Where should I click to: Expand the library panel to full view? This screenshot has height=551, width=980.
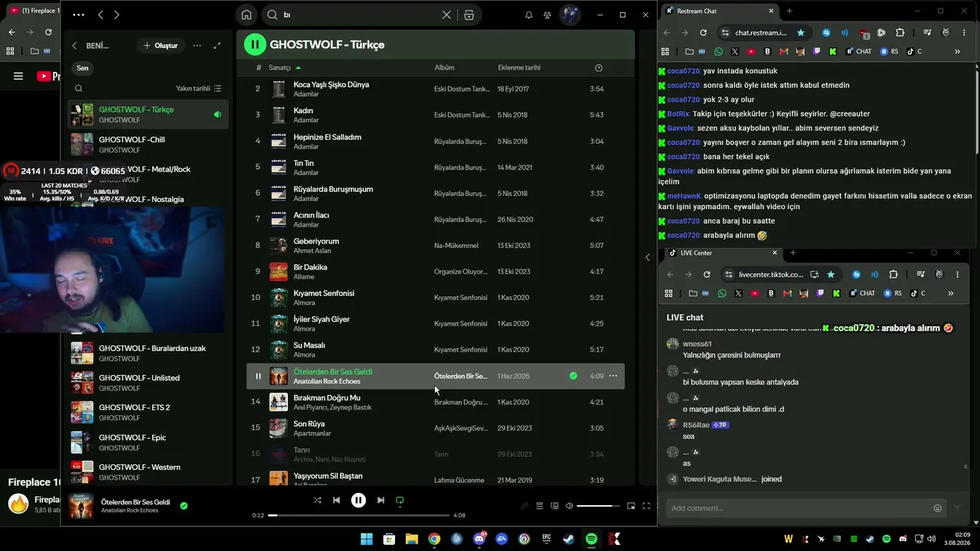click(x=217, y=46)
